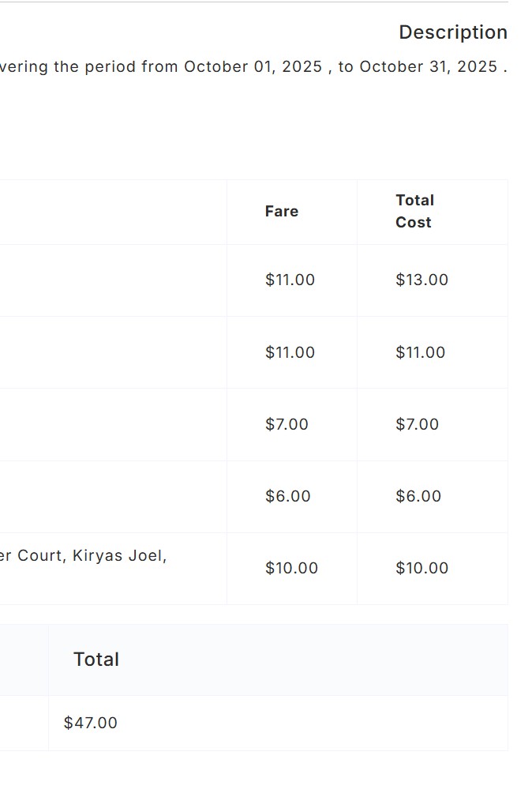Screen dimensions: 532x793
Task: Click the October 31, 2025 end date
Action: click(x=428, y=67)
